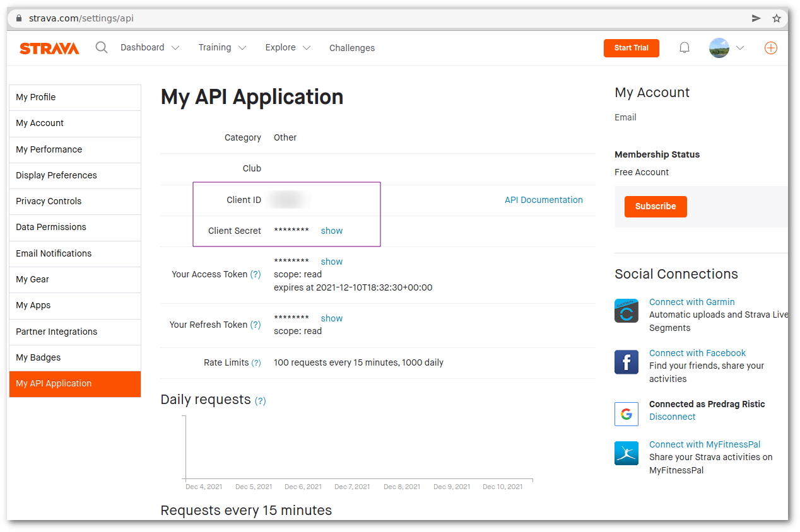
Task: Click the Facebook connection icon
Action: click(626, 362)
